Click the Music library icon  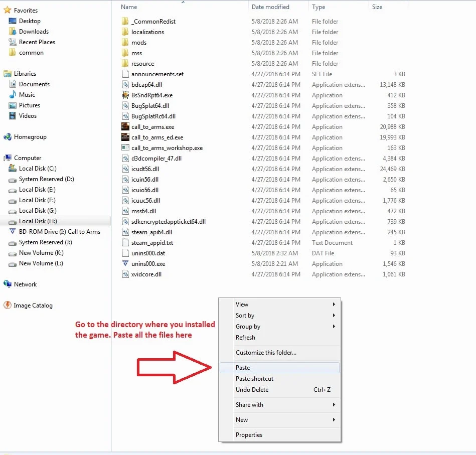pyautogui.click(x=13, y=95)
